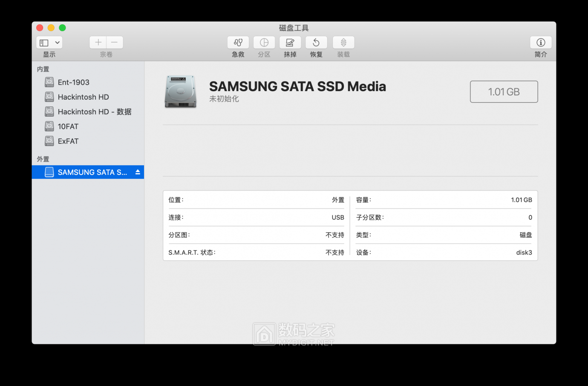Click the 容量 value 1.01 GB
Screen dimensions: 588x386
(x=522, y=200)
